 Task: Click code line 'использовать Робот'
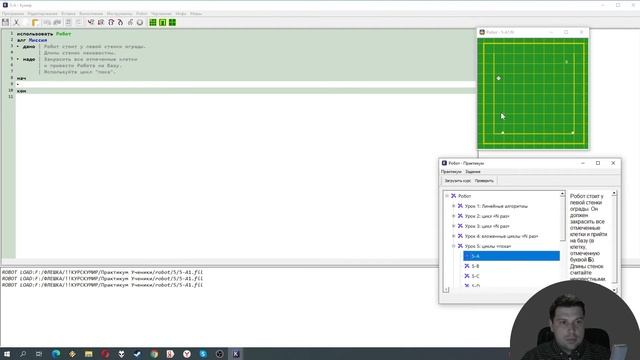pyautogui.click(x=44, y=34)
